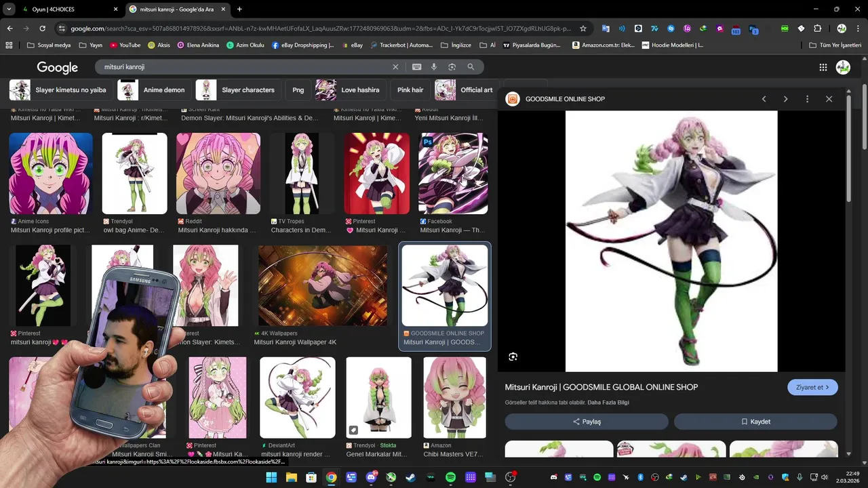Open Chrome three-dot menu
The image size is (868, 488).
click(x=859, y=28)
